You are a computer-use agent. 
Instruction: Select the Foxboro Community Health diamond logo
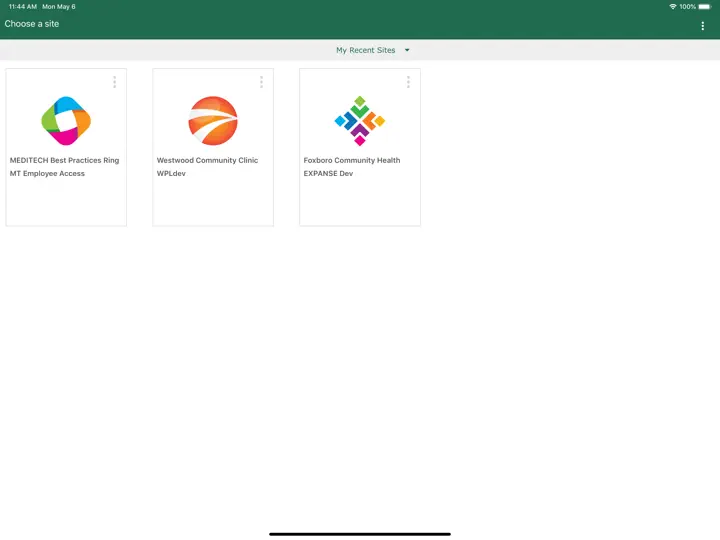[x=360, y=121]
